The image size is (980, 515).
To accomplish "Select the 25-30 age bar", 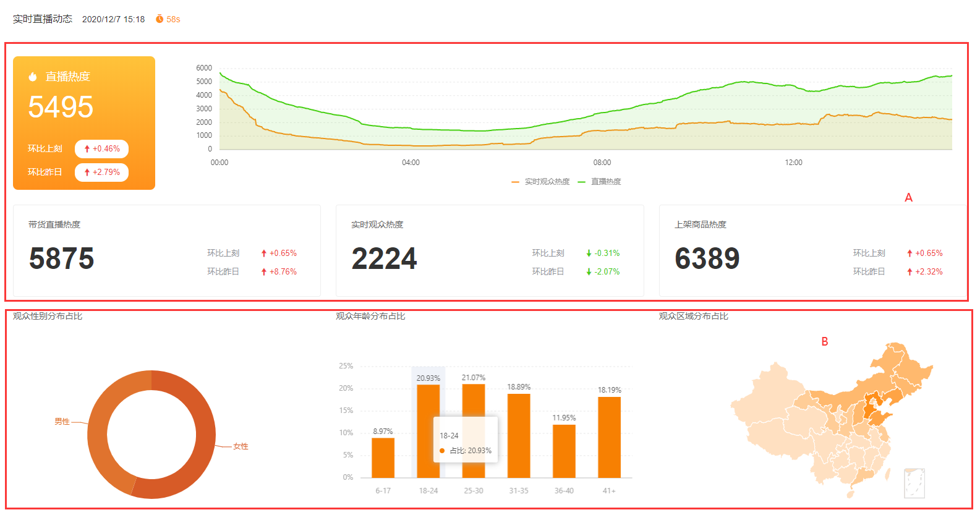I will click(x=474, y=431).
